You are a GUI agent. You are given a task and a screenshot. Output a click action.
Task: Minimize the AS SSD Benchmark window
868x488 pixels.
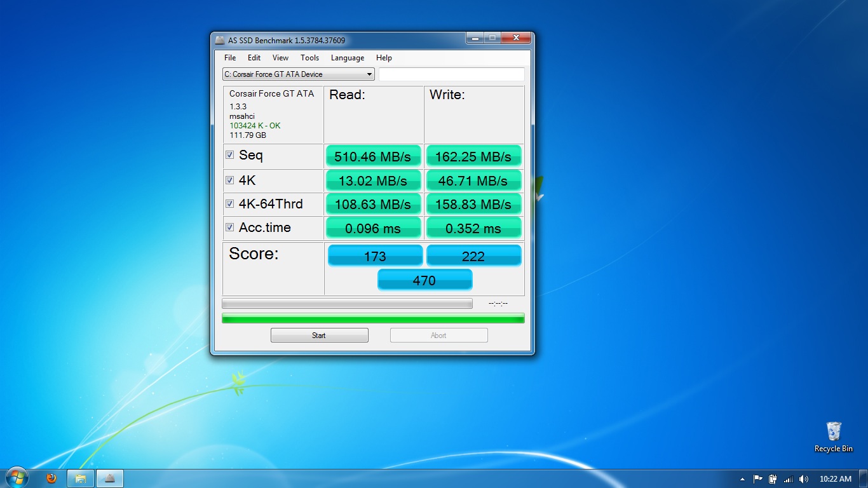[x=475, y=38]
